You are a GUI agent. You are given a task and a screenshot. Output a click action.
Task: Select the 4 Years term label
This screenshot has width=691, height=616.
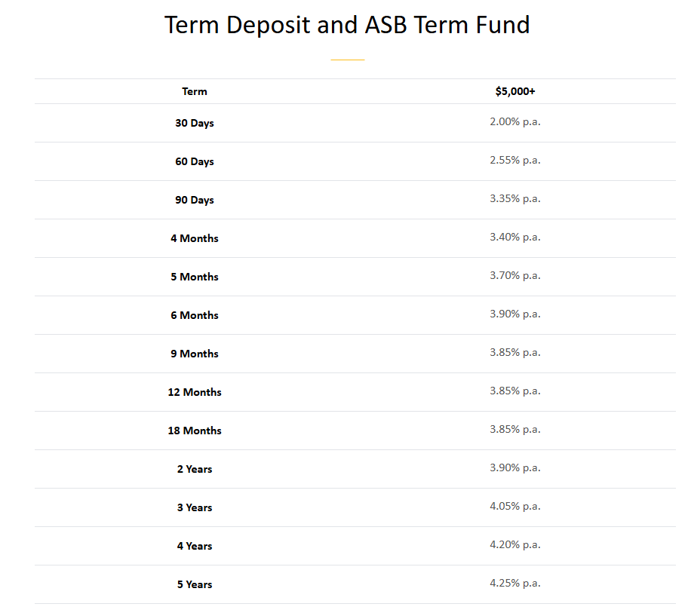[195, 546]
